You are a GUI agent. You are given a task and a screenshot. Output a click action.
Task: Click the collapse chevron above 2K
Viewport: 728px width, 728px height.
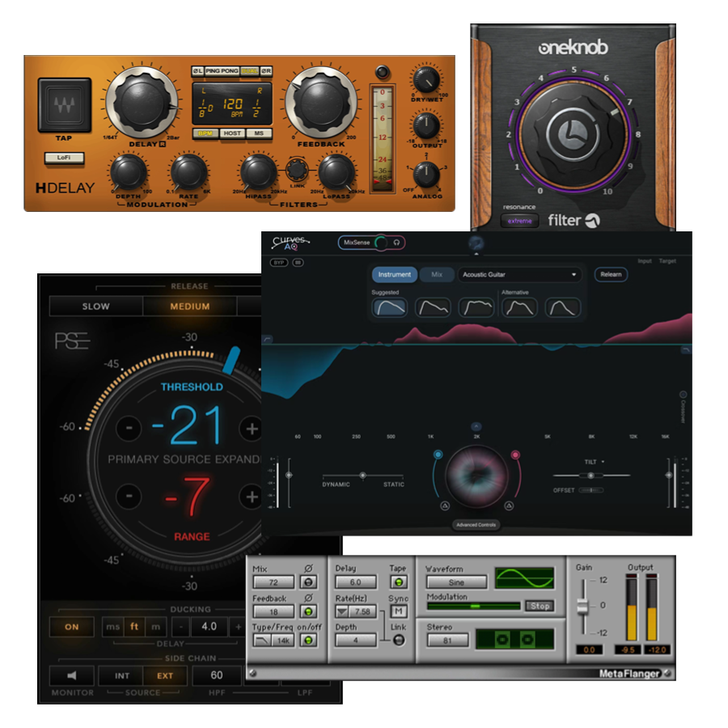point(476,426)
